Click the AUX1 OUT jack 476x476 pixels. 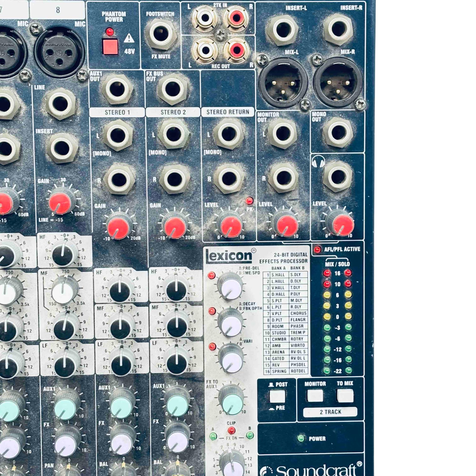click(117, 89)
